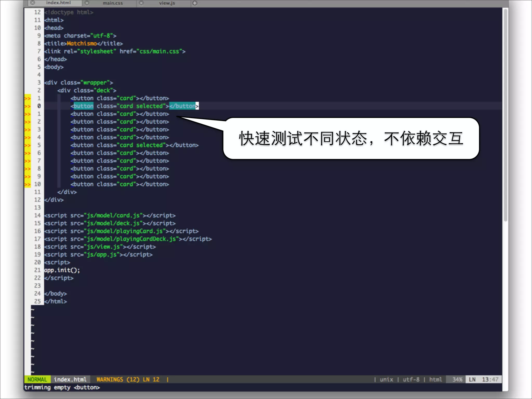The image size is (532, 399).
Task: Click the app.init(); line
Action: click(62, 270)
